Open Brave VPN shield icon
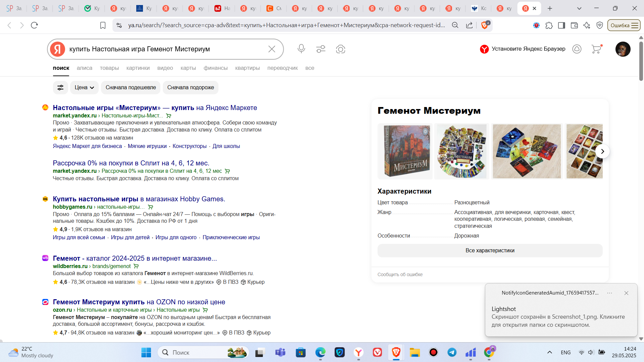The height and width of the screenshot is (362, 644). 600,25
